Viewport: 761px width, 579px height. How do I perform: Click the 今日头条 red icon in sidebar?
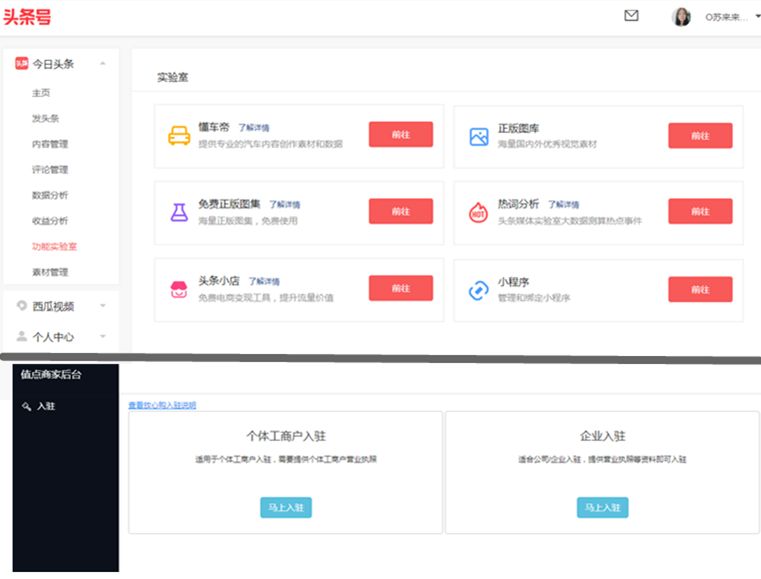tap(21, 64)
